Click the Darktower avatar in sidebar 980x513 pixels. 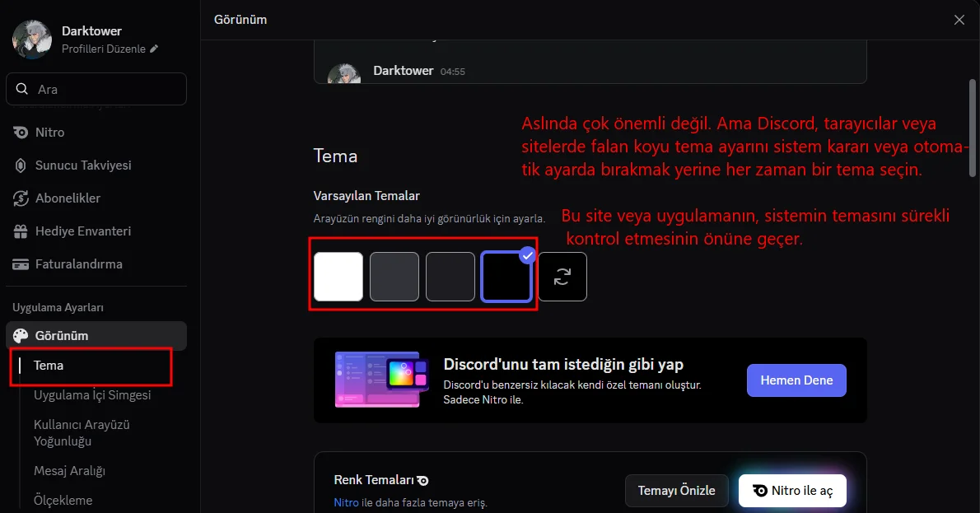[x=32, y=39]
